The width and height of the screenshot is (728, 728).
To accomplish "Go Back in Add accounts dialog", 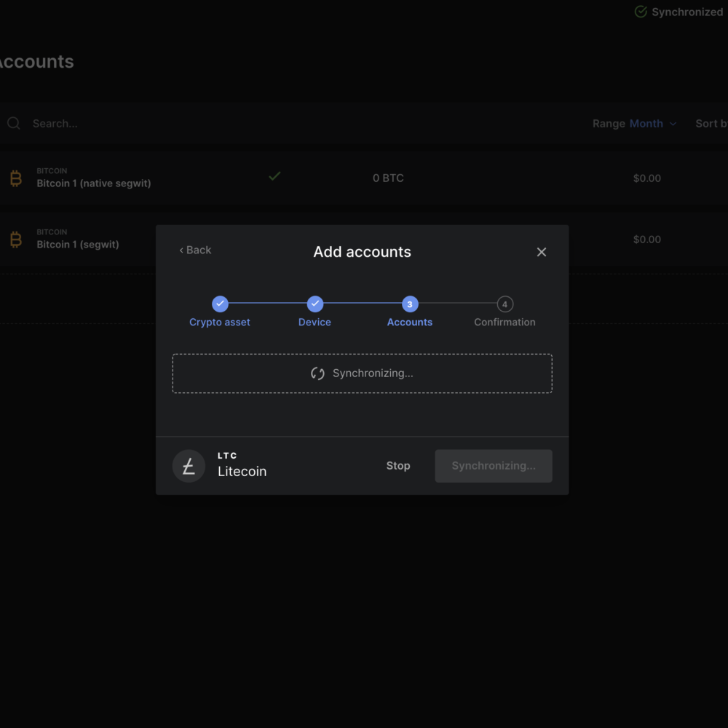I will [195, 250].
